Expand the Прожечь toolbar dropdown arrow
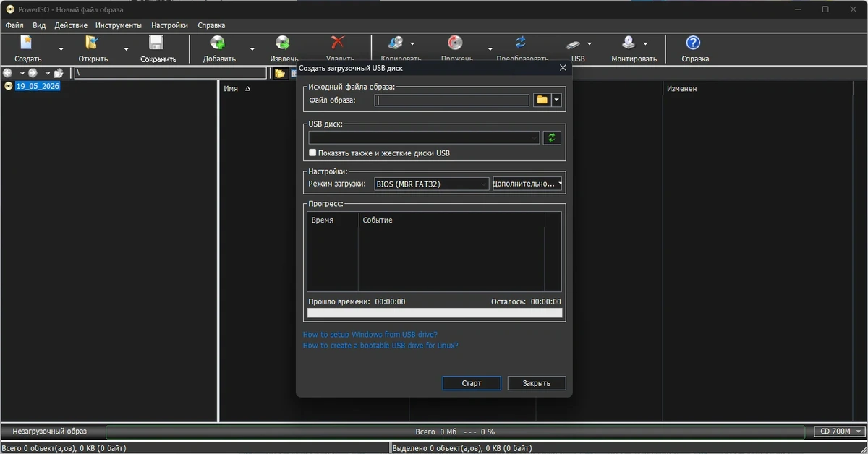The image size is (868, 454). coord(490,49)
